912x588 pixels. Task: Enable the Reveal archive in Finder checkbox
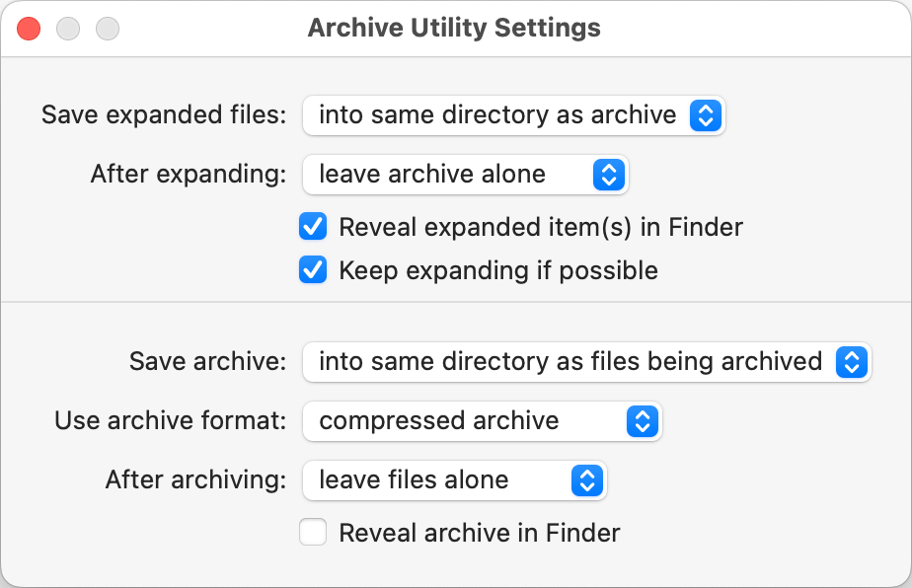[x=313, y=534]
